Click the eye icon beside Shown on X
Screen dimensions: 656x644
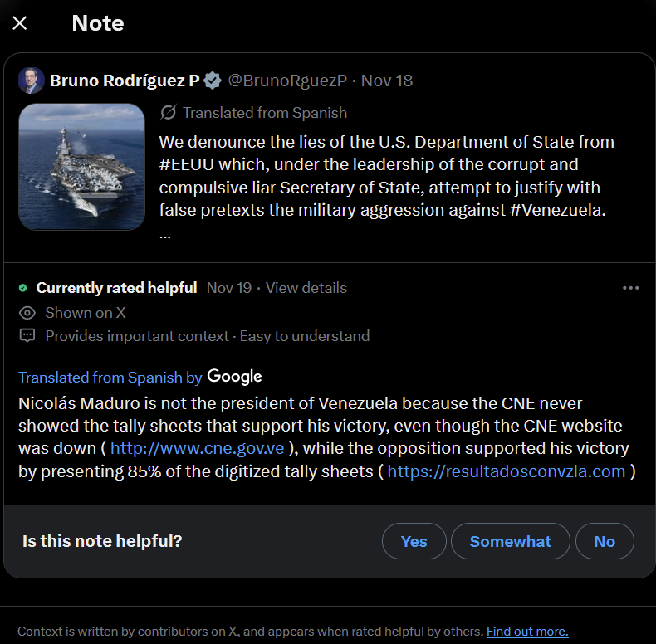click(27, 313)
